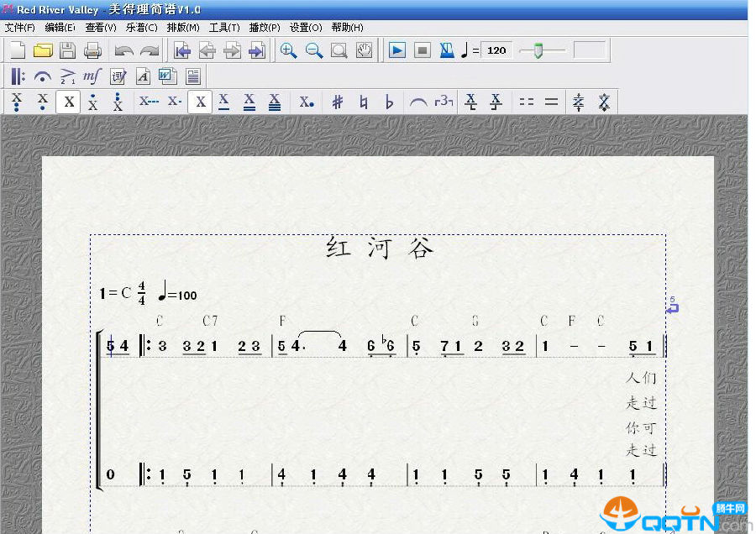Insert a sharp accidental
This screenshot has height=534, width=756.
click(338, 102)
